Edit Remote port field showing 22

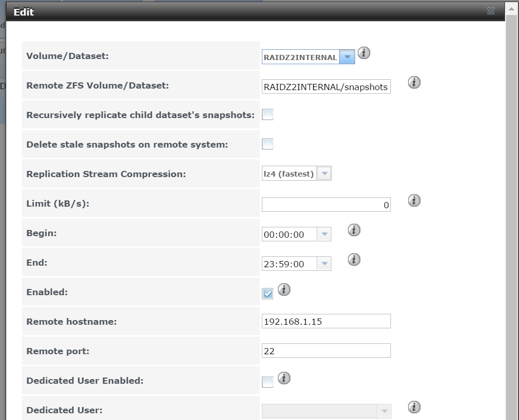point(326,351)
